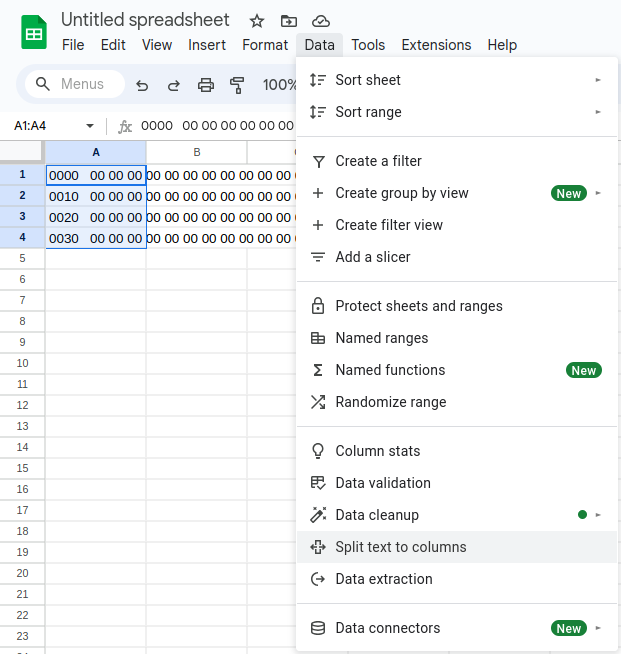Select the paint format roller icon
Screen dimensions: 621x654
tap(237, 85)
